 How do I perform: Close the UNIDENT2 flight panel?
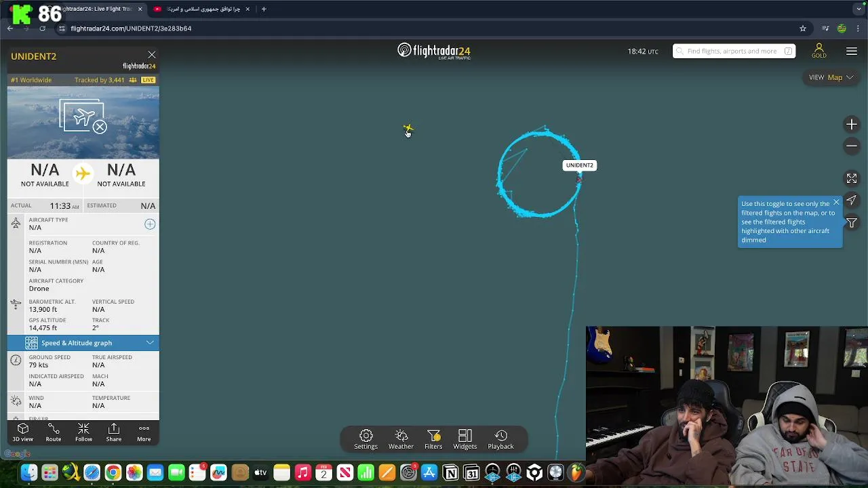152,55
